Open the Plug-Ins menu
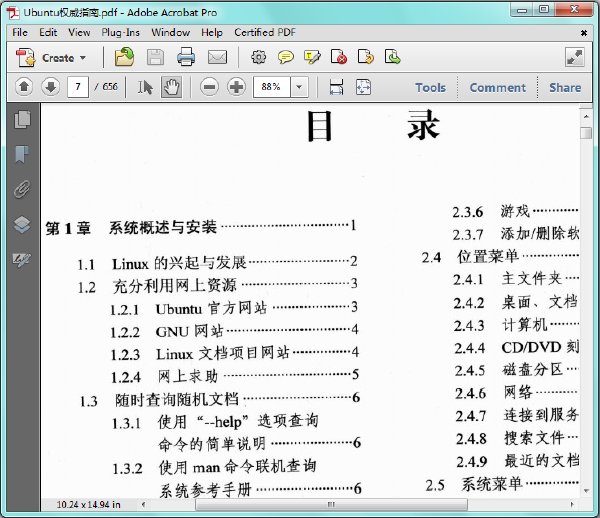 point(121,33)
